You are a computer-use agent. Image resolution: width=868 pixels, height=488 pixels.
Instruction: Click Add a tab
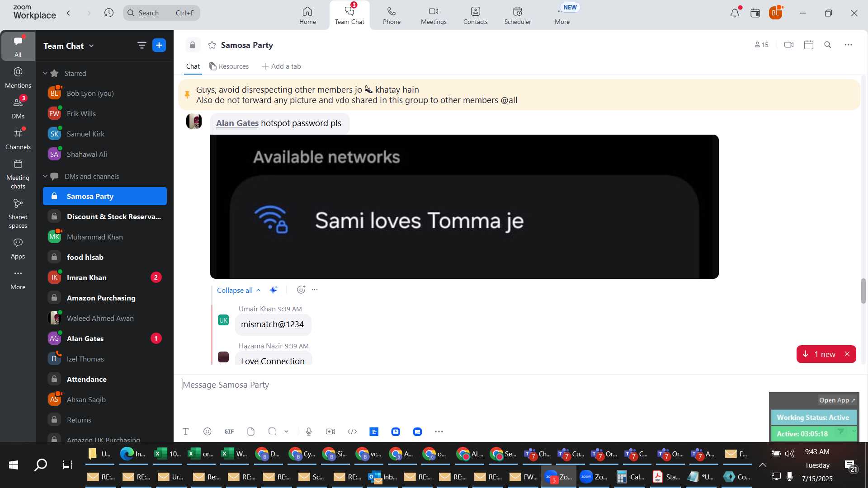[x=281, y=66]
